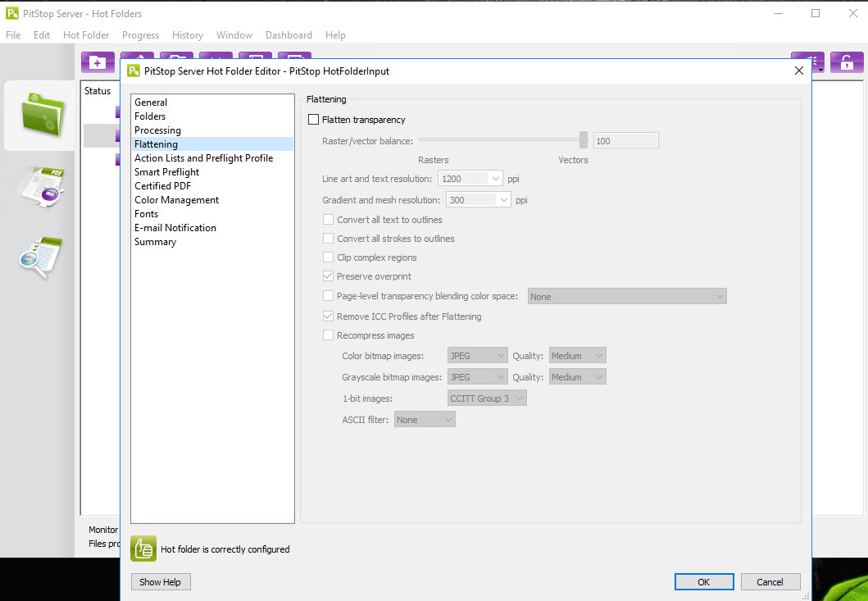Screen dimensions: 868x601
Task: Open the PDF Action Lists sidebar icon
Action: tap(42, 186)
